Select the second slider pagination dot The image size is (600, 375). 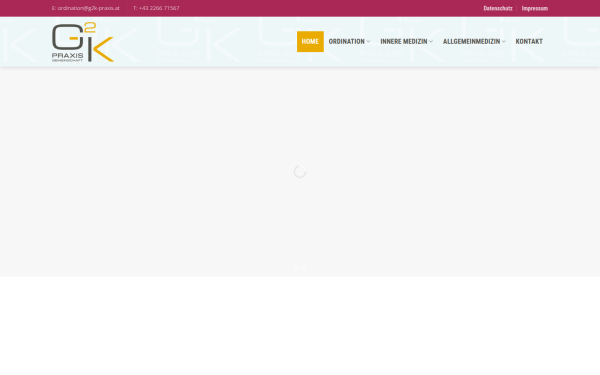(x=305, y=267)
